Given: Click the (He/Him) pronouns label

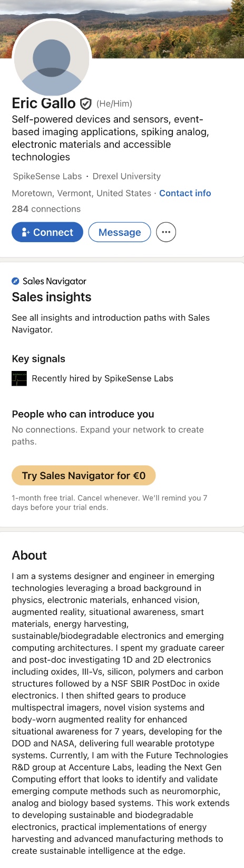Looking at the screenshot, I should pyautogui.click(x=114, y=104).
